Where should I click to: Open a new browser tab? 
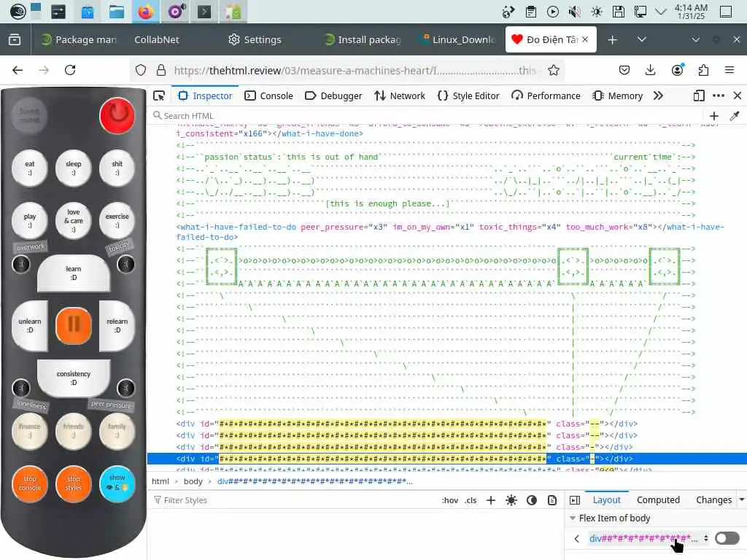[x=613, y=39]
